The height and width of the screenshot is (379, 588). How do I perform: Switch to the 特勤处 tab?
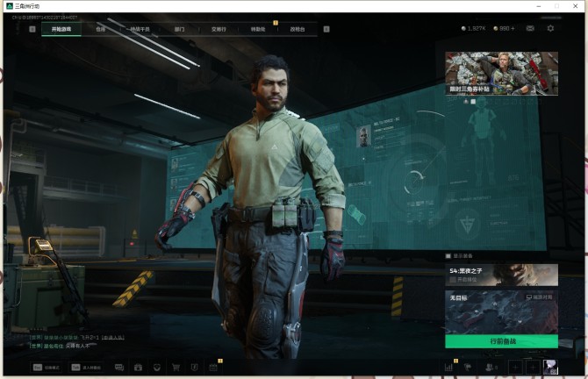(258, 29)
